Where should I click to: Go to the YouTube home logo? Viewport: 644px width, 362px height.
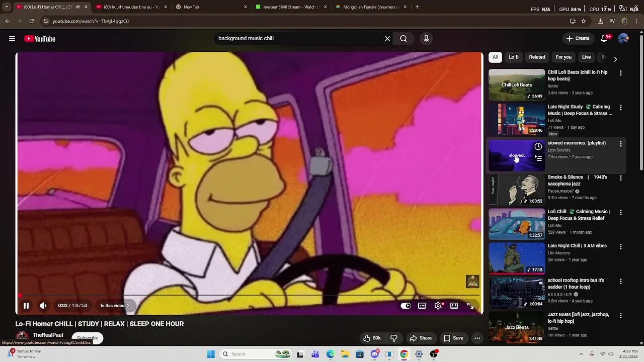tap(40, 39)
